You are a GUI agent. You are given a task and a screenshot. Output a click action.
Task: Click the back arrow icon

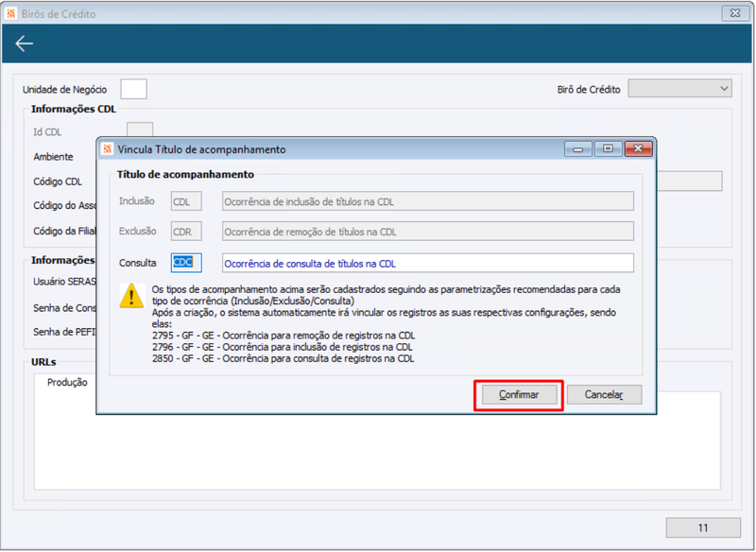pos(25,43)
